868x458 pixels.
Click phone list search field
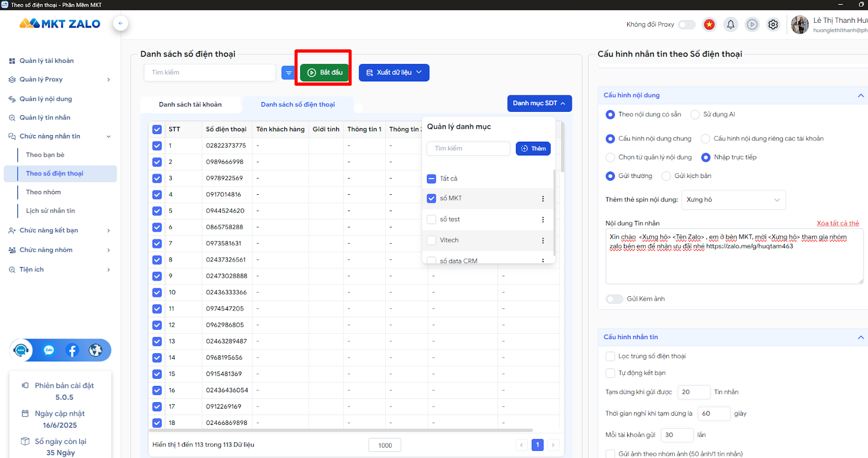[x=210, y=73]
